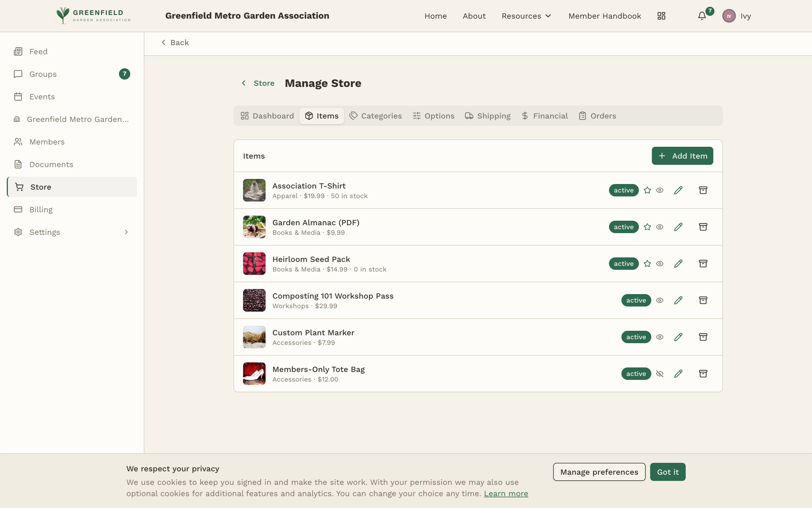The image size is (812, 508).
Task: Toggle visibility of Composting 101 Workshop Pass
Action: (x=660, y=300)
